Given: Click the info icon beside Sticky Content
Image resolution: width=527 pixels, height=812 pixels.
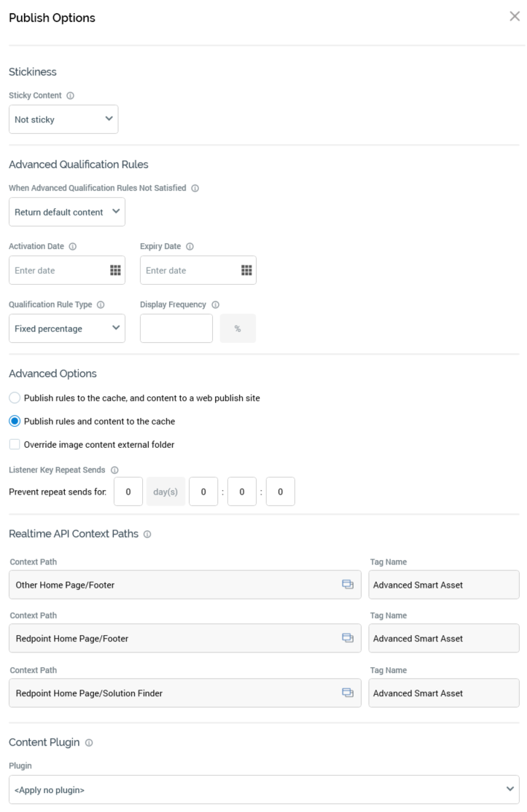Looking at the screenshot, I should [70, 95].
